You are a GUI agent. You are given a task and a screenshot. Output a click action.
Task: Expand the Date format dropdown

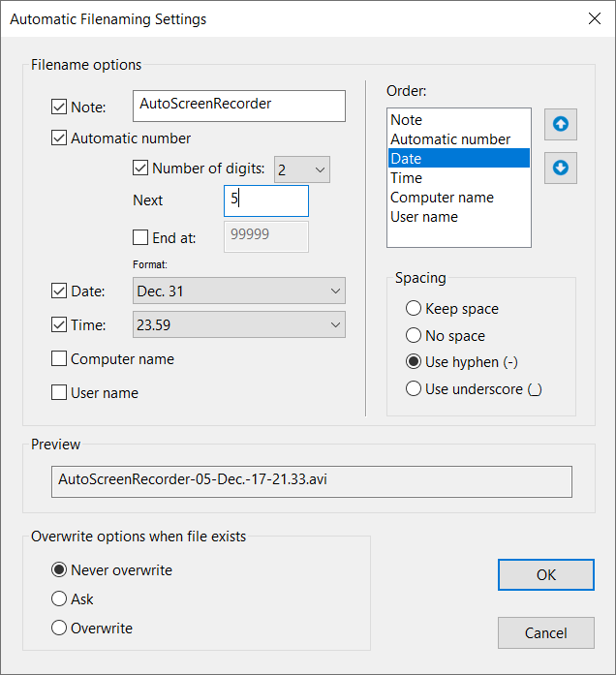[237, 291]
